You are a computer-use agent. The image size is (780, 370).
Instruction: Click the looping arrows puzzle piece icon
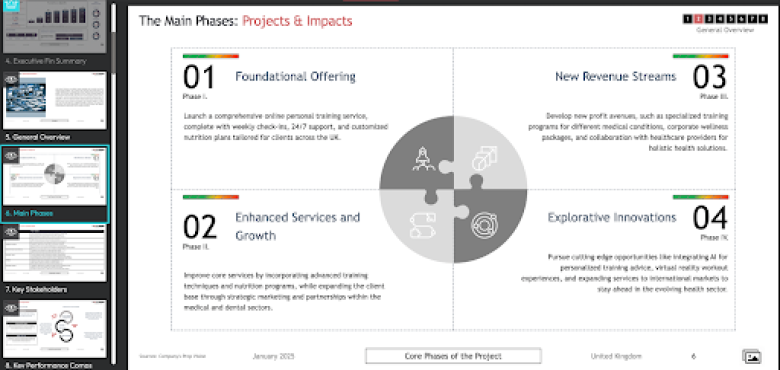(423, 225)
